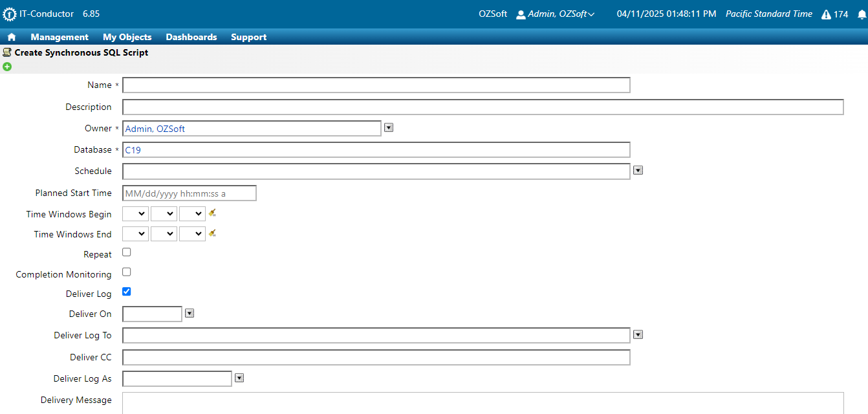Focus the Planned Start Time field
Viewport: 868px width, 414px height.
tap(190, 193)
